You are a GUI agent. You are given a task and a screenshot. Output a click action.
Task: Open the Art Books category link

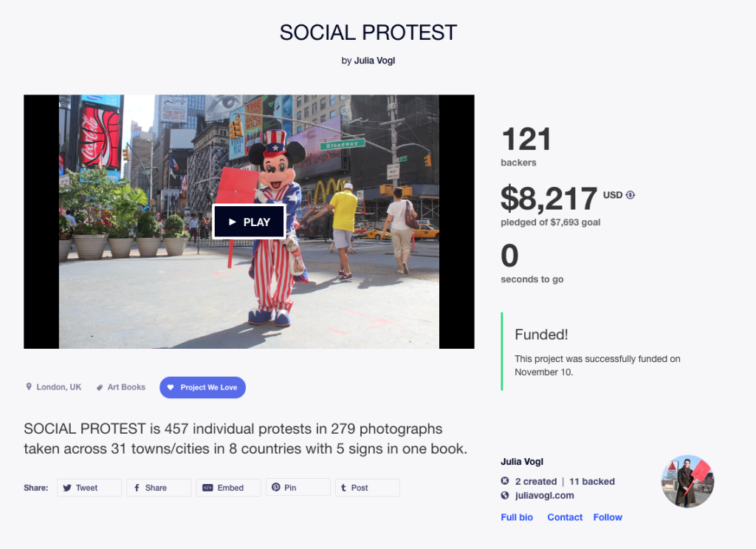pyautogui.click(x=126, y=387)
